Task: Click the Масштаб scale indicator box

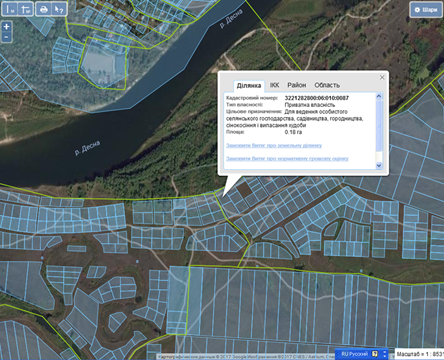Action: pyautogui.click(x=419, y=354)
